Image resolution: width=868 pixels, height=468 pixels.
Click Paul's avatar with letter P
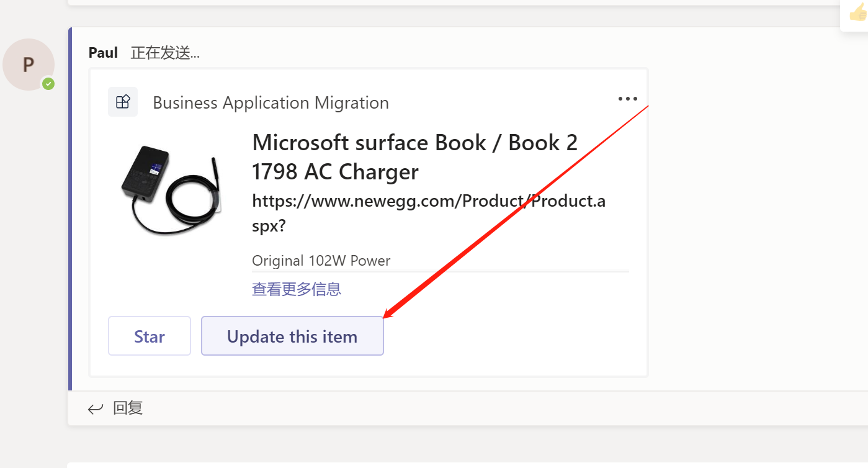29,65
